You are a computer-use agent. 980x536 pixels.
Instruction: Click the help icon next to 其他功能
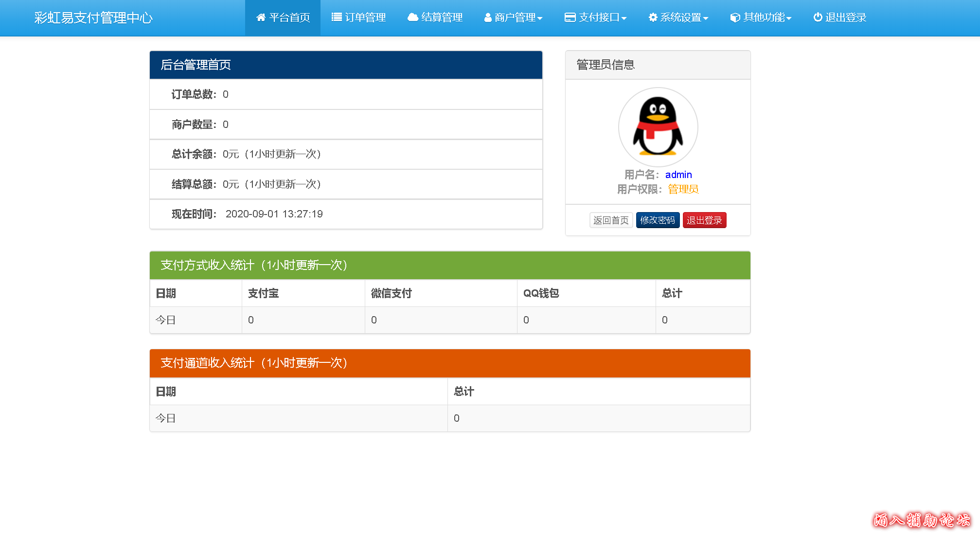[x=733, y=18]
